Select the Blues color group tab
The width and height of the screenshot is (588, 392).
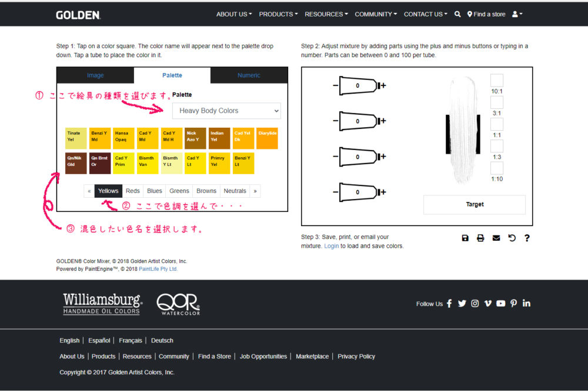pyautogui.click(x=155, y=191)
